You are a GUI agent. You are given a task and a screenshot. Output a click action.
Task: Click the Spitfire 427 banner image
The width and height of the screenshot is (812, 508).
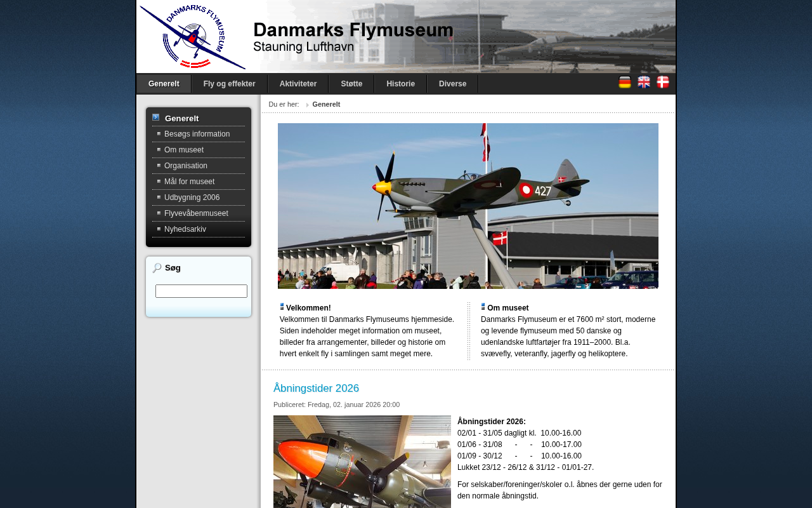(468, 206)
